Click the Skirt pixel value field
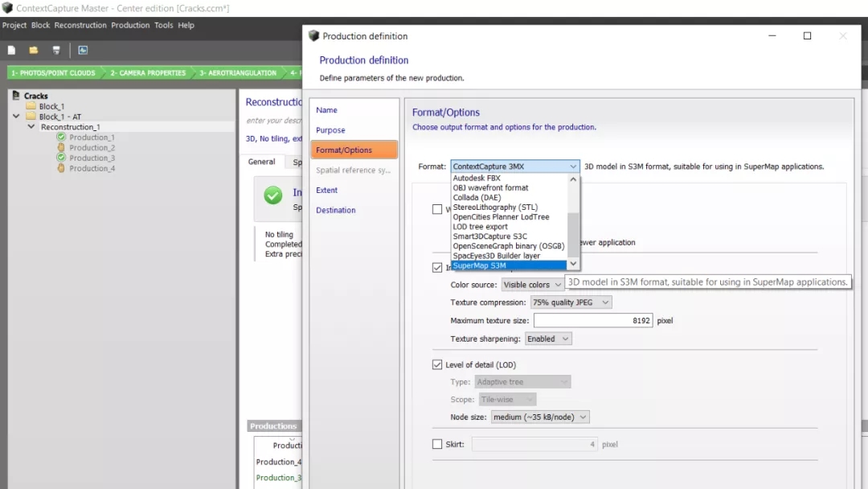868x489 pixels. point(534,444)
